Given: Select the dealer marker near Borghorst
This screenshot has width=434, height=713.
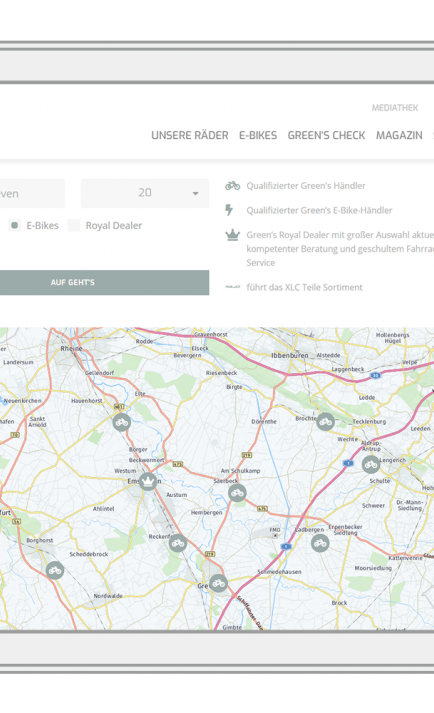Looking at the screenshot, I should 55,570.
